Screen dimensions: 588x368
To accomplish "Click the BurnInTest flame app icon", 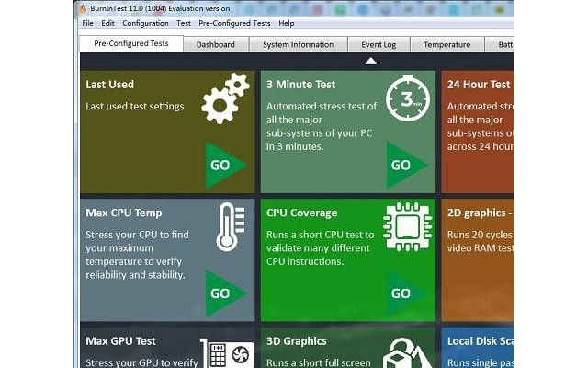I will [x=83, y=8].
